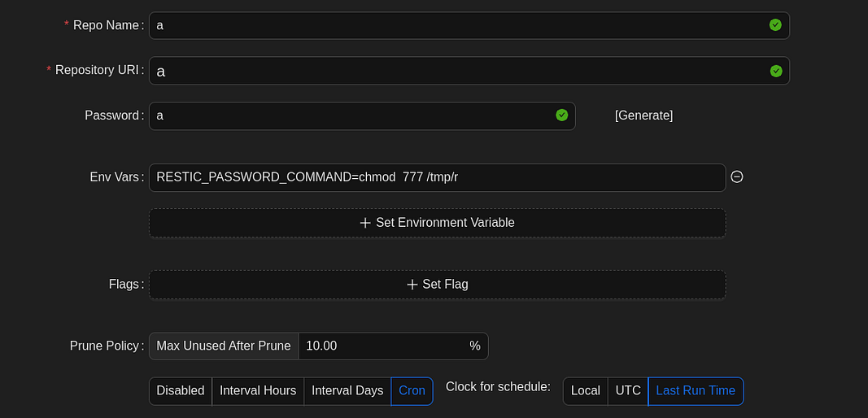Choose UTC clock for schedule
The width and height of the screenshot is (868, 418).
pyautogui.click(x=628, y=391)
